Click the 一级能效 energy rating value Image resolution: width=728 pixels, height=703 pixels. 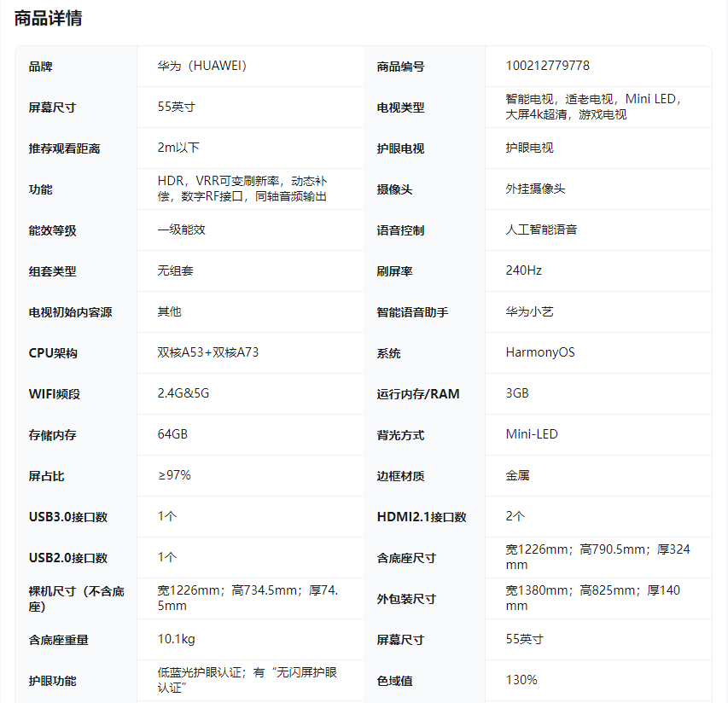(181, 229)
